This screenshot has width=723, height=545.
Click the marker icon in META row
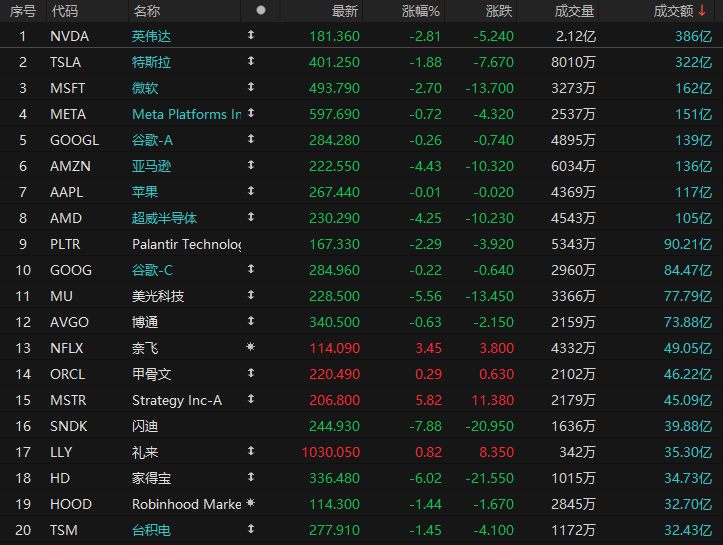click(251, 113)
